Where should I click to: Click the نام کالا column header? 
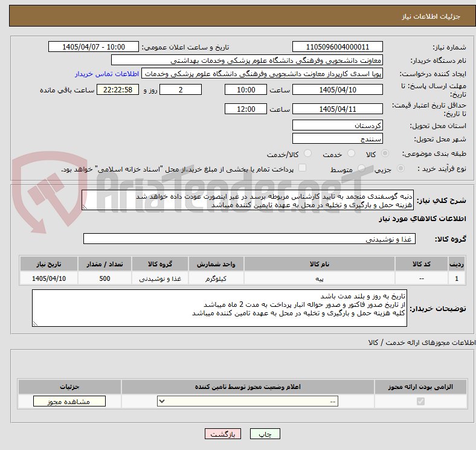coord(320,264)
